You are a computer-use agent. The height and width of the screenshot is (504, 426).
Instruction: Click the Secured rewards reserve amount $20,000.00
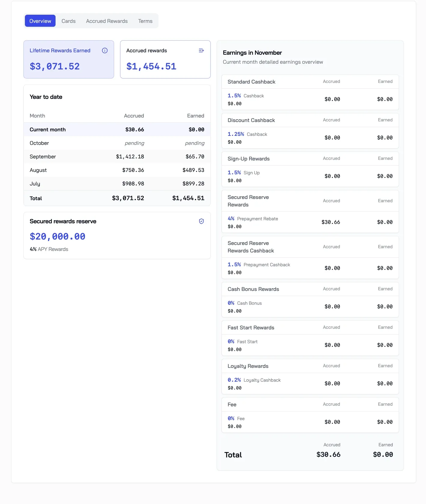tap(58, 237)
